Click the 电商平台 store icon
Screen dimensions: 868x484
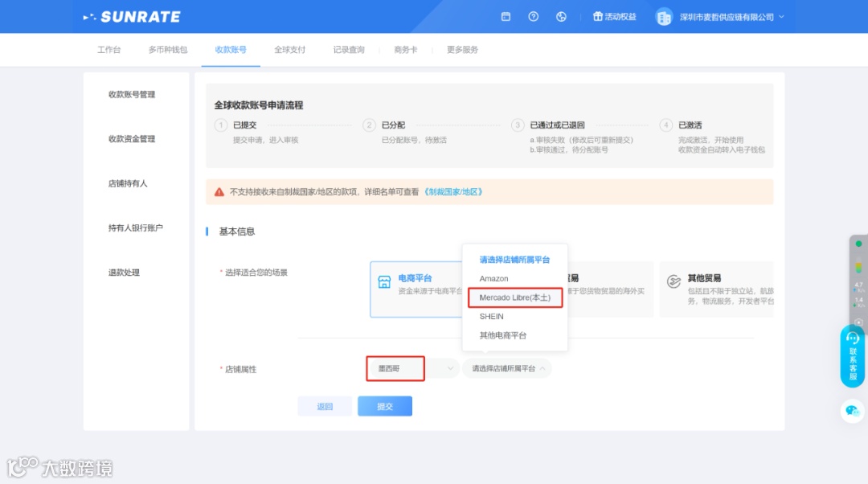[384, 282]
